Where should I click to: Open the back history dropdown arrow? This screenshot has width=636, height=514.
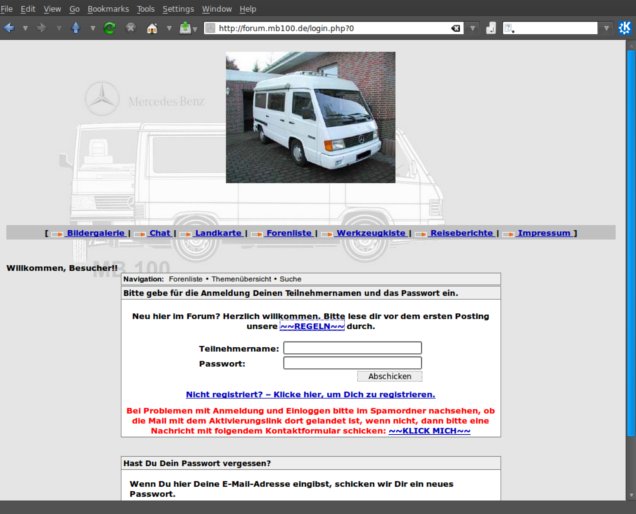pos(25,28)
